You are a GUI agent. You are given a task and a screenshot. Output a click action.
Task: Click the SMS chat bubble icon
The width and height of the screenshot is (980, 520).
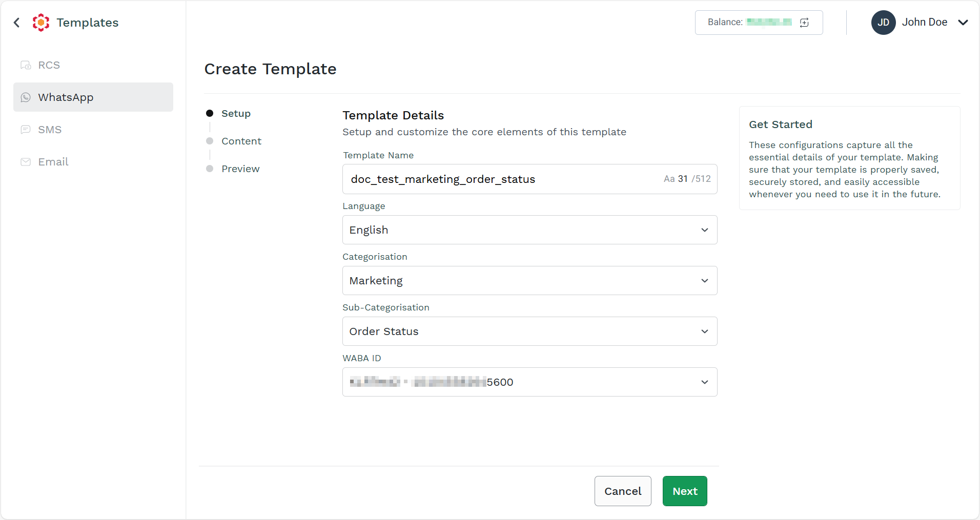(26, 130)
